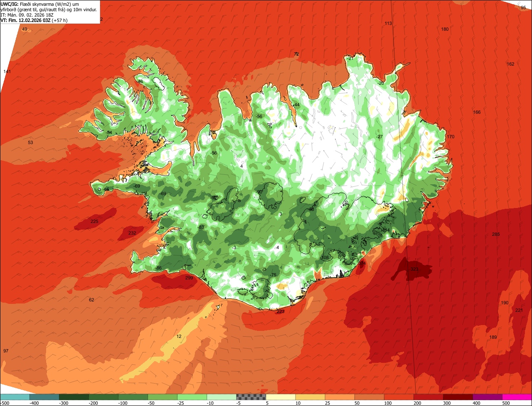Click the legend label 500
Screen dimensions: 532x406
(506, 403)
